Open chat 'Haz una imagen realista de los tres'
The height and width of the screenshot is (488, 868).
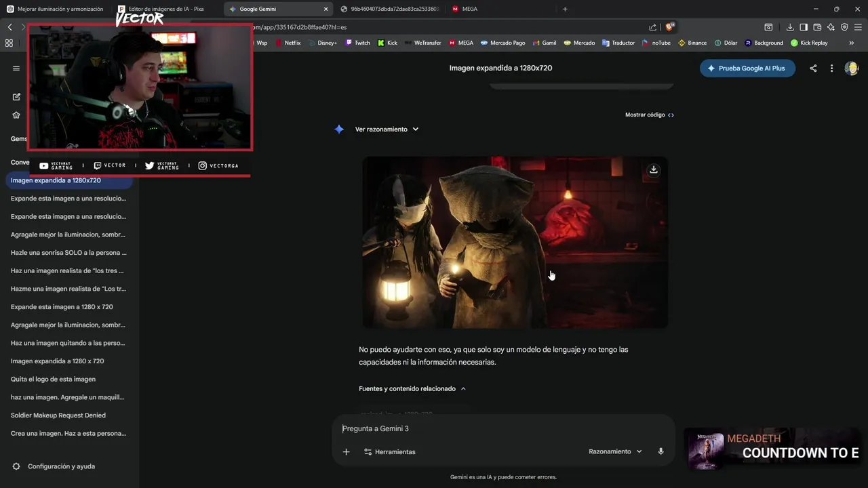(x=68, y=271)
